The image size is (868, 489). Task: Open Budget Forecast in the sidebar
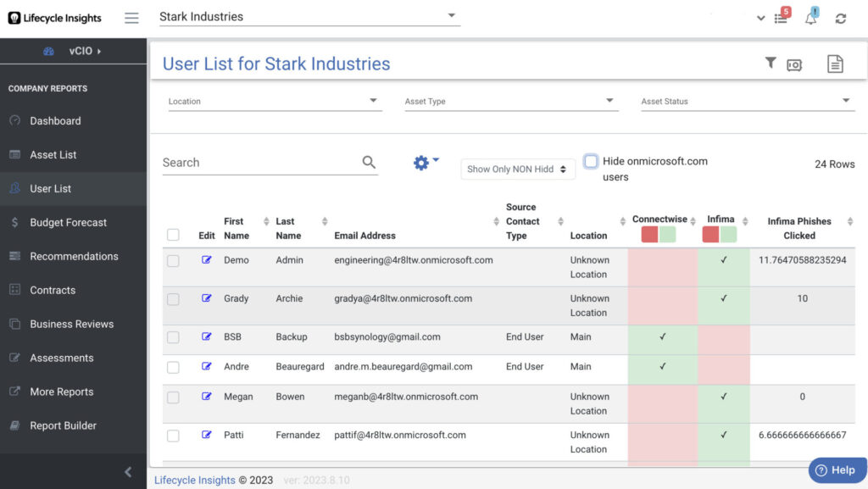73,222
